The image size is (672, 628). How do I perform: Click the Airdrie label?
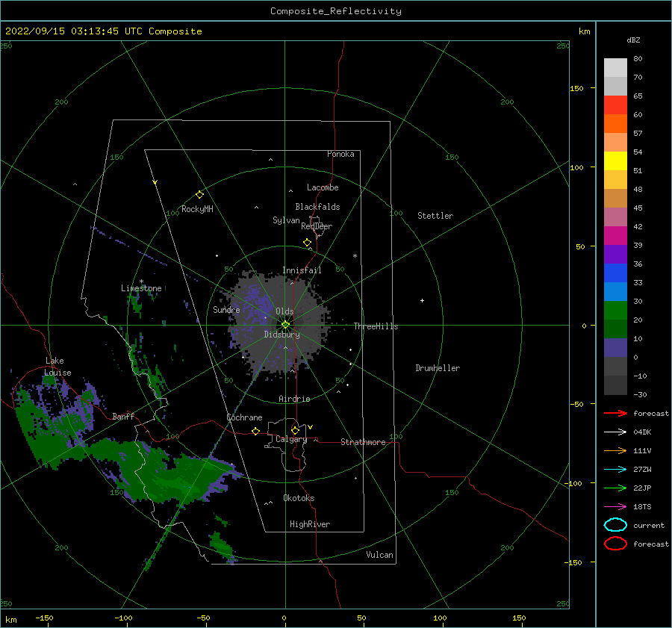pyautogui.click(x=294, y=399)
